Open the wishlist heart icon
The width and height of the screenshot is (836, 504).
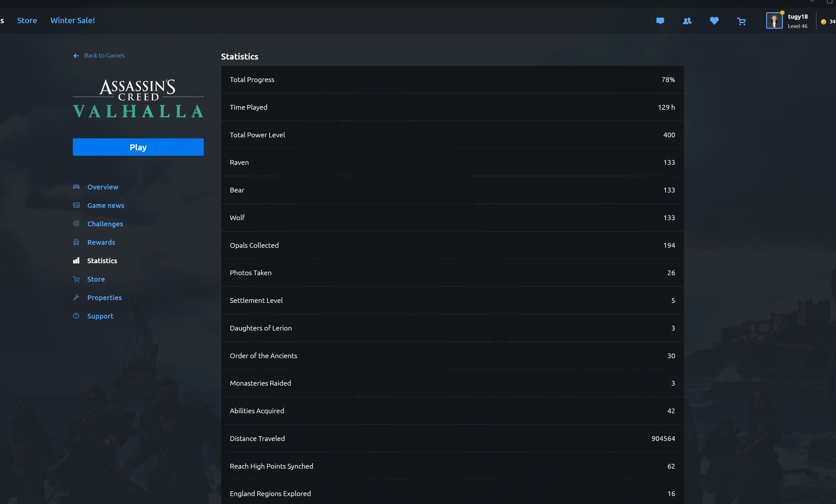[x=714, y=21]
